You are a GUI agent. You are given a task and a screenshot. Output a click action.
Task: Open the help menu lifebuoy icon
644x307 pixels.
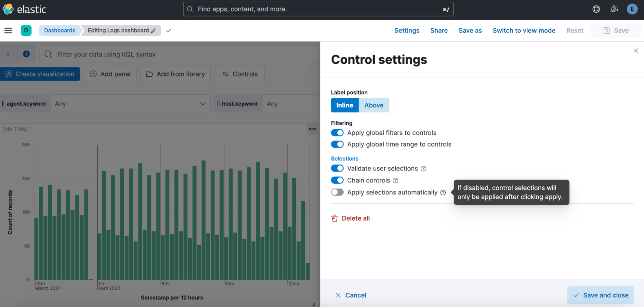point(596,9)
